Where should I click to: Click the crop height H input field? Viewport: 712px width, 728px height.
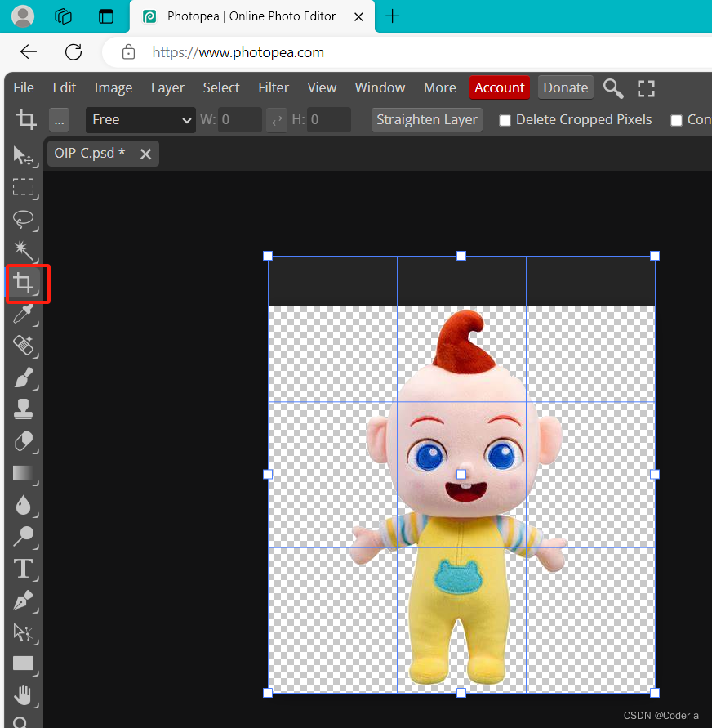[x=329, y=120]
